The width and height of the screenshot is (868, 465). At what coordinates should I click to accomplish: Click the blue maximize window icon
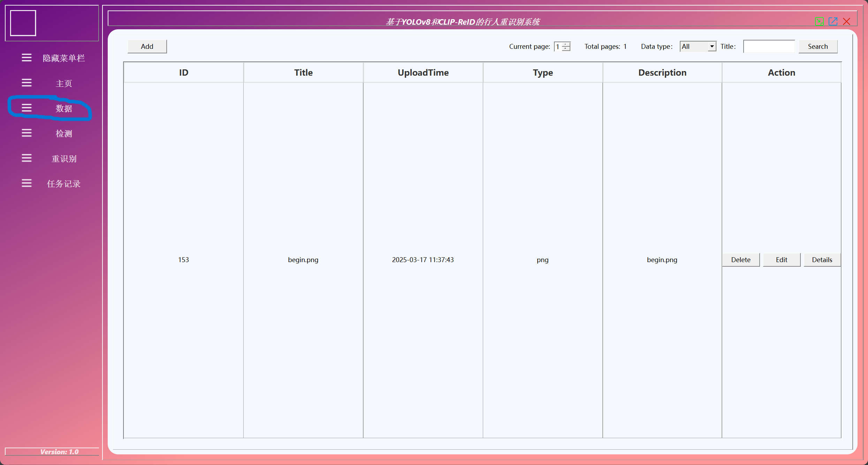(833, 21)
